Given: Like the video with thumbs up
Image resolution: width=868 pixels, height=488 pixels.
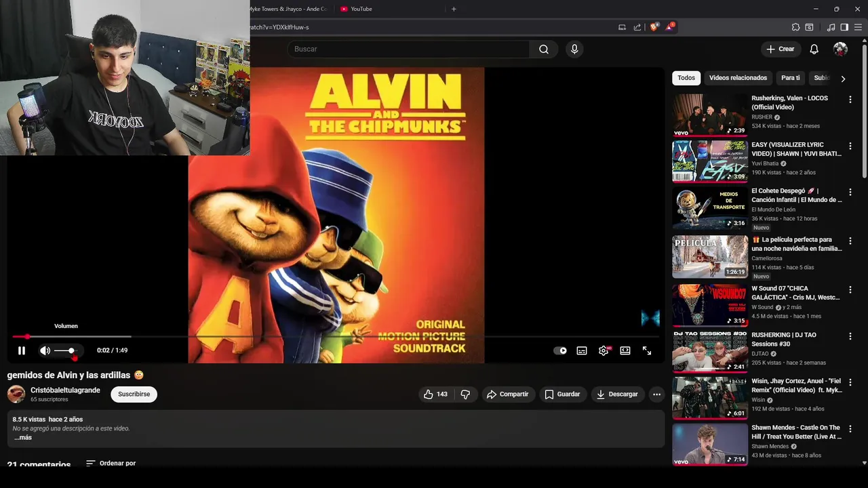Looking at the screenshot, I should coord(435,394).
